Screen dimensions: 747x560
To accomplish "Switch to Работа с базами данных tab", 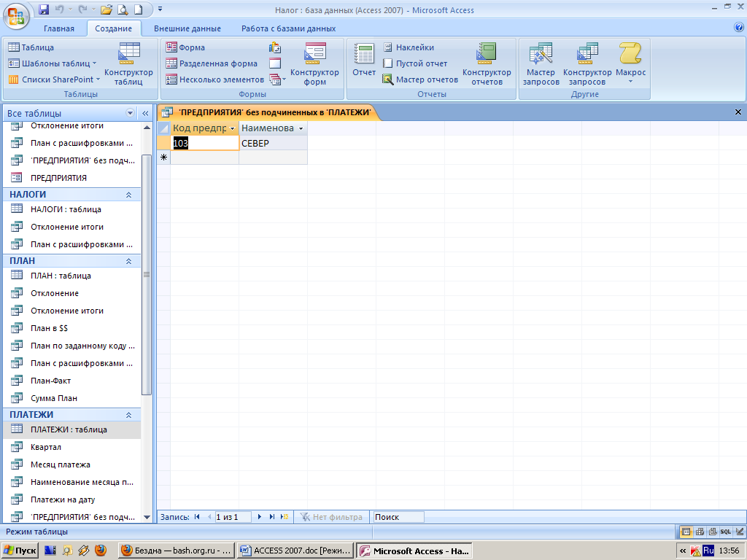I will click(x=288, y=28).
